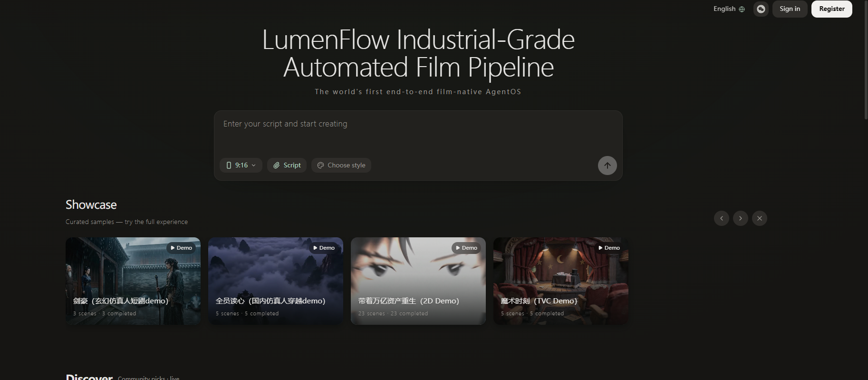Open the English language selector

click(729, 9)
